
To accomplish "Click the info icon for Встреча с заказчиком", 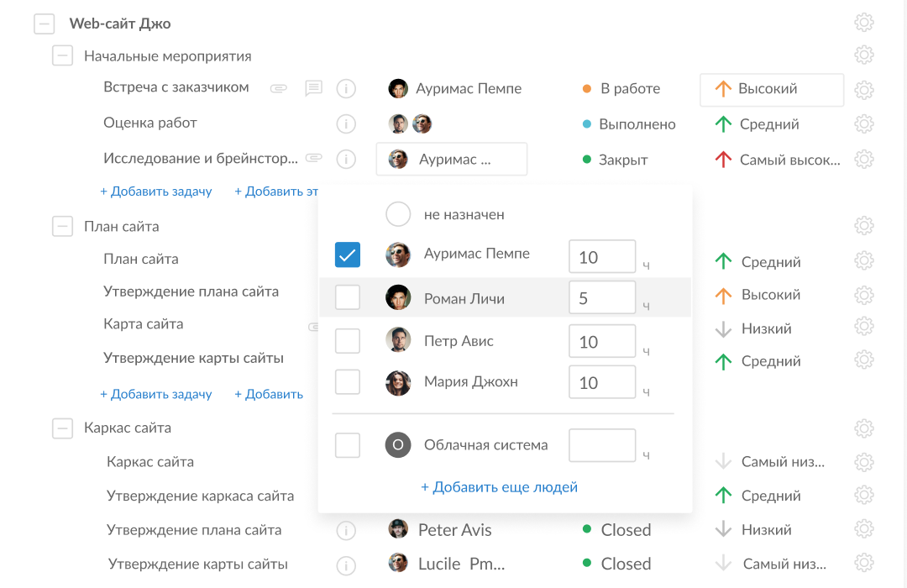I will point(346,88).
